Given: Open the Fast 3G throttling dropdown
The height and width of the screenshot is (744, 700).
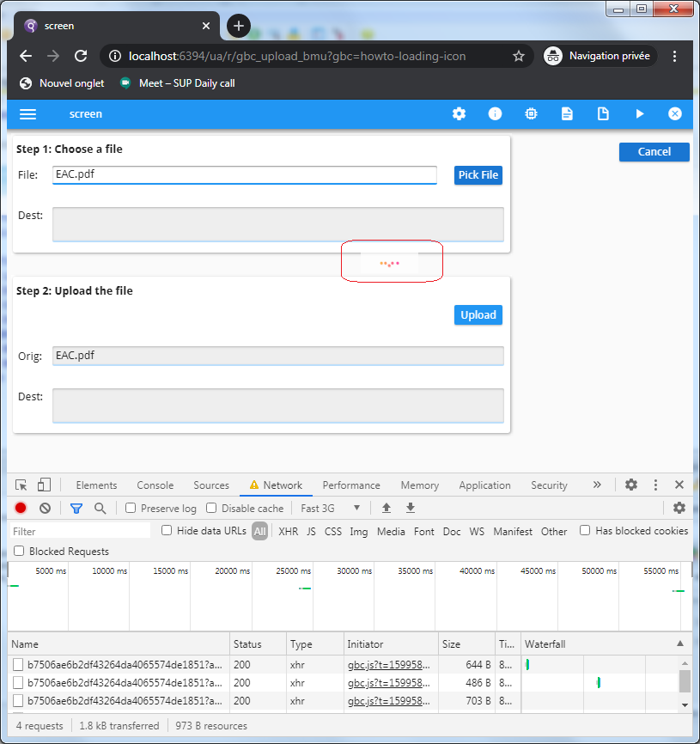Looking at the screenshot, I should [331, 509].
